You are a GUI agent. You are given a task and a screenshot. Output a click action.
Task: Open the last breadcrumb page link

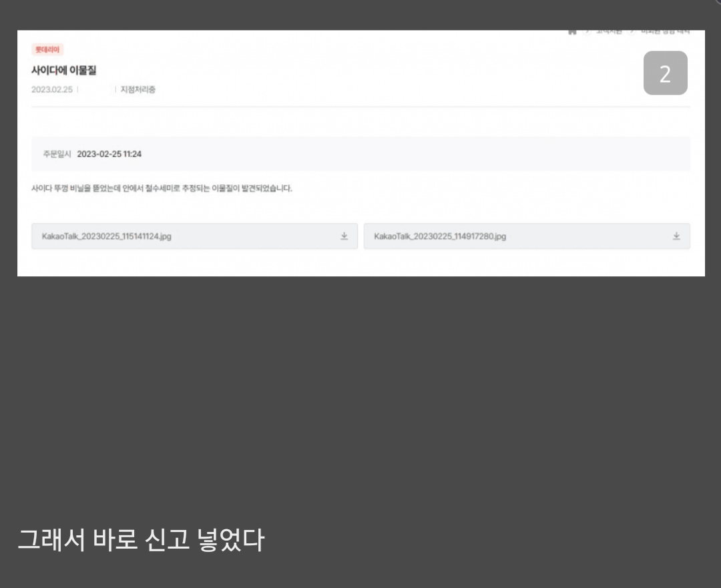[664, 32]
